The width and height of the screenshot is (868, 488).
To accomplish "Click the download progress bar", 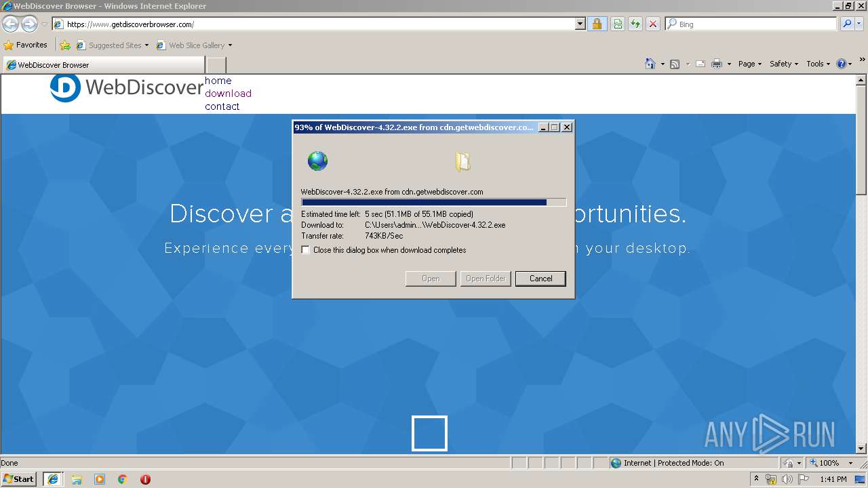I will tap(433, 202).
